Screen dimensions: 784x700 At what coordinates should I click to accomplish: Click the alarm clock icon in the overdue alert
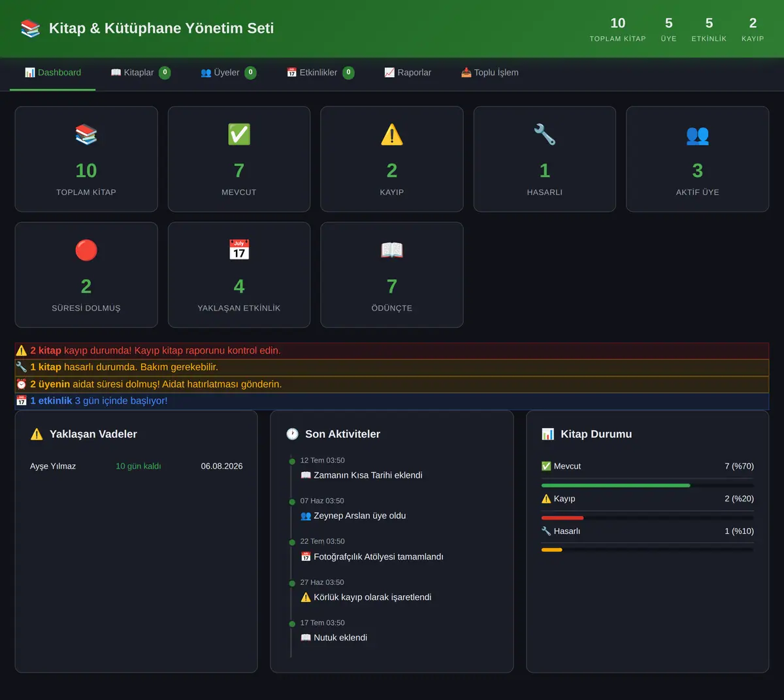22,384
